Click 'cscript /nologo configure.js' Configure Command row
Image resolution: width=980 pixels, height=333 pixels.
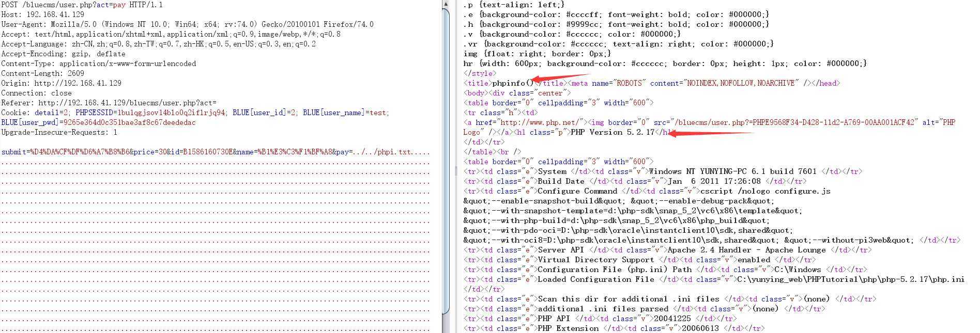pos(647,191)
